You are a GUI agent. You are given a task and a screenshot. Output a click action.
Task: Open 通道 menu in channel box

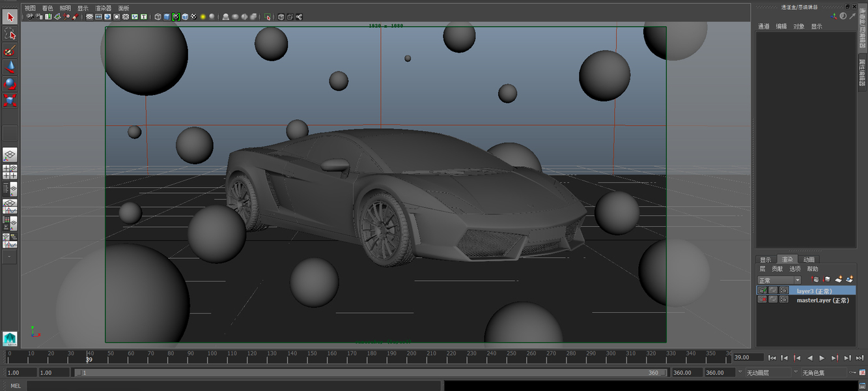coord(764,27)
